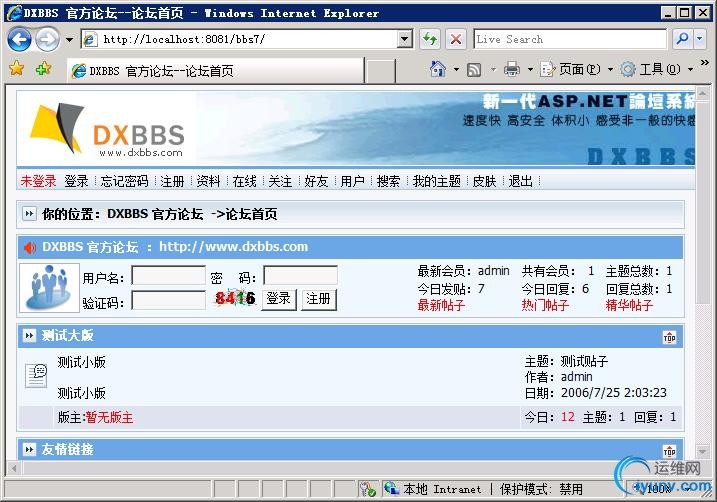Screen dimensions: 717x502
Task: Open the 测试贴子 latest topic link
Action: click(x=584, y=362)
